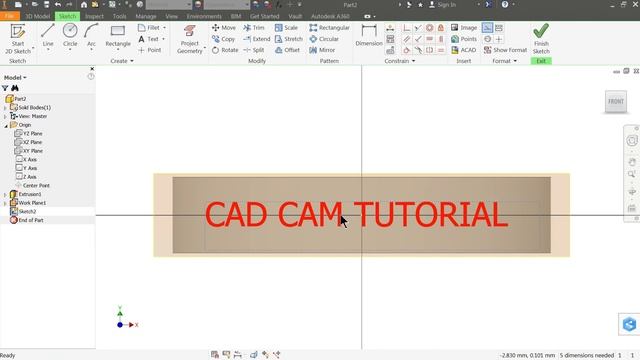Apply the Fix lock constraint
Screen dimensions: 640x360
click(441, 28)
